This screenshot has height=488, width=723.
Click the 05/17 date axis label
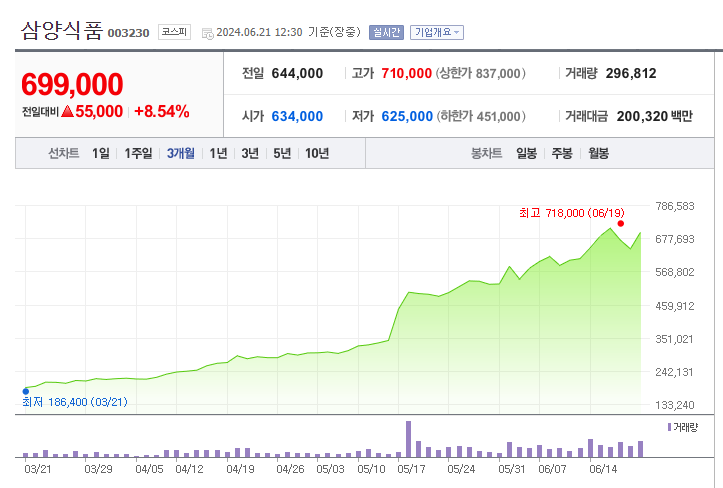coord(411,469)
